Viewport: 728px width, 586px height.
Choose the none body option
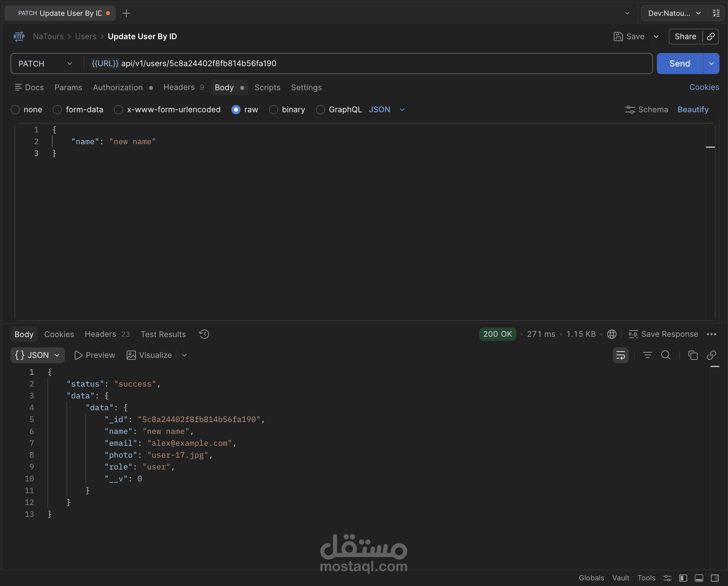[15, 109]
